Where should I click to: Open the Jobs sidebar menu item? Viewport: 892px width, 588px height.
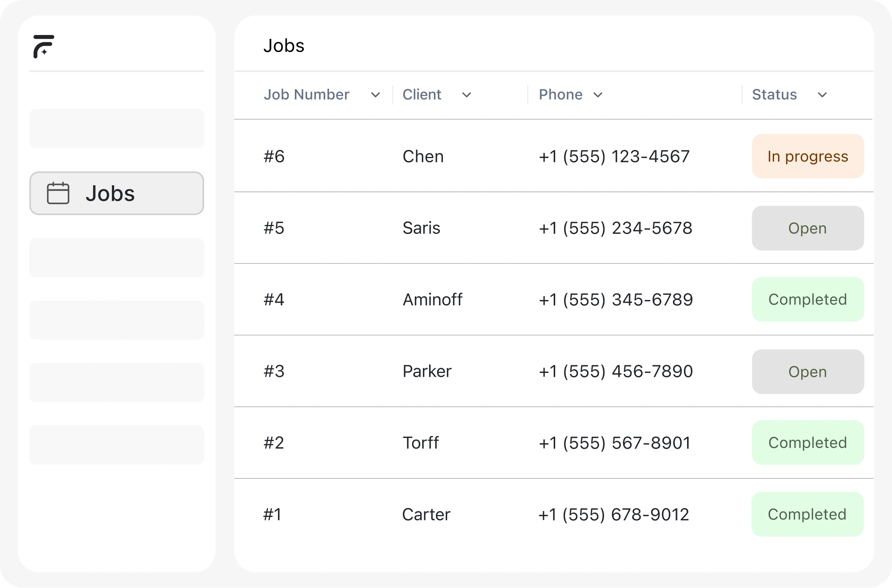pos(116,193)
